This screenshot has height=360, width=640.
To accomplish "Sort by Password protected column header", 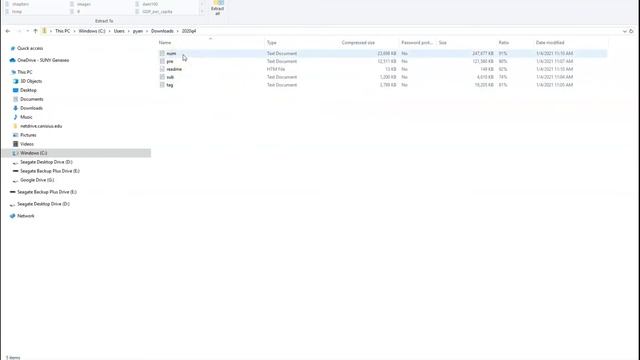I will [417, 42].
